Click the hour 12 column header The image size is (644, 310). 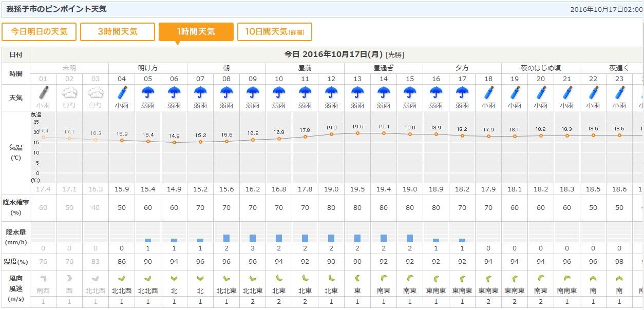tap(331, 79)
